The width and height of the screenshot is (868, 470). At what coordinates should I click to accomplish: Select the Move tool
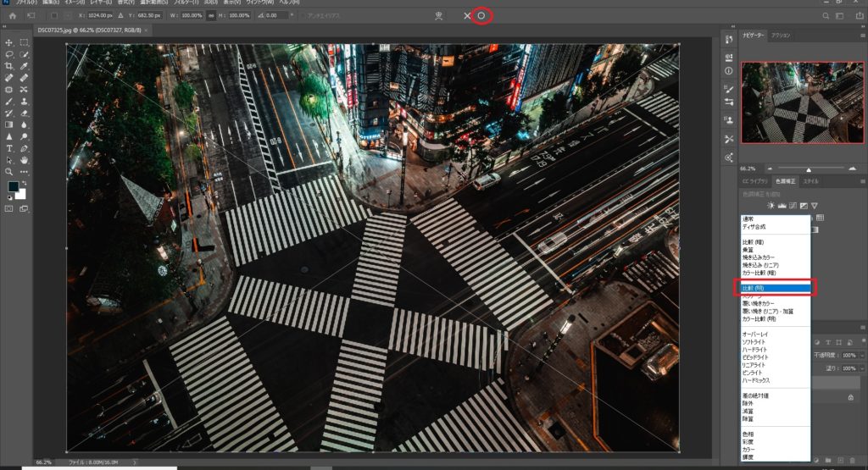click(8, 42)
